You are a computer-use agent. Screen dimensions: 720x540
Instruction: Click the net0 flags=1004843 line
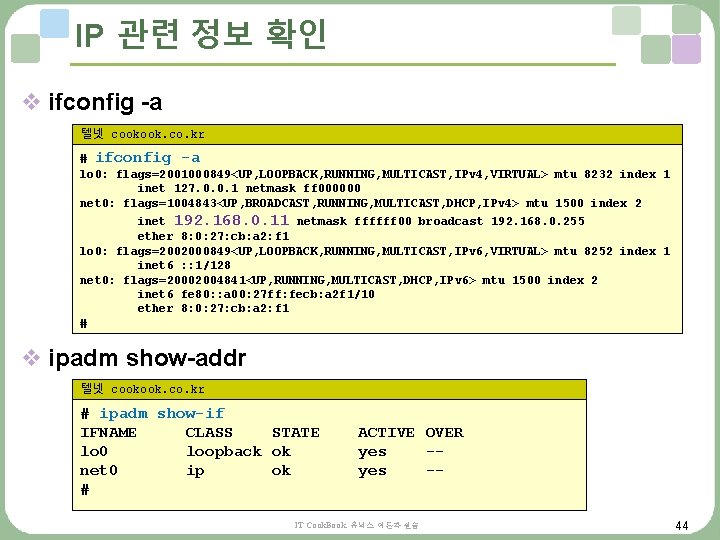pyautogui.click(x=360, y=203)
